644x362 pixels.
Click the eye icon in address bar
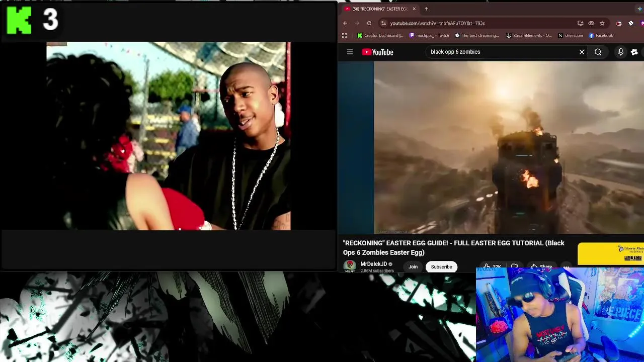tap(591, 23)
